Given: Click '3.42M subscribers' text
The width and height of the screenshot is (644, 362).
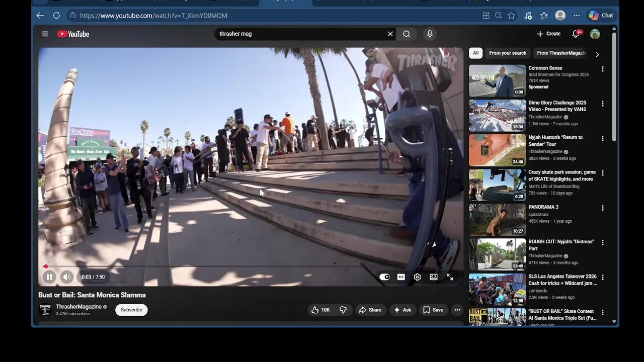Looking at the screenshot, I should (73, 314).
